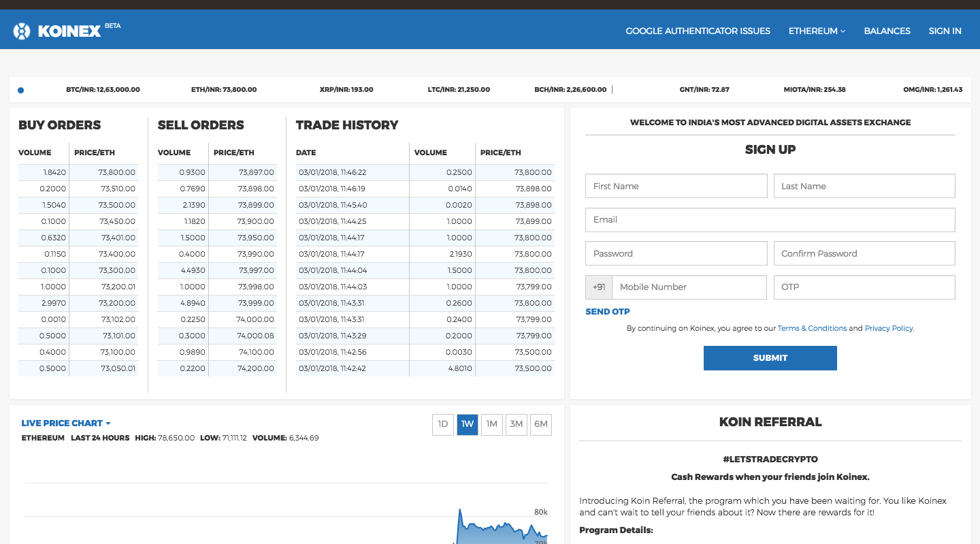
Task: Click the GNT/INR ticker entry
Action: click(x=704, y=89)
